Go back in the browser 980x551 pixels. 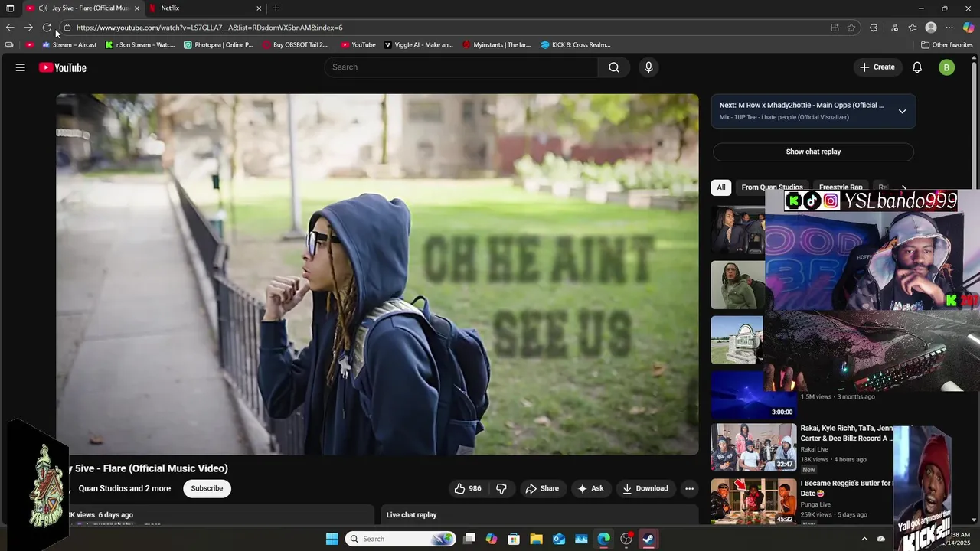click(x=10, y=28)
